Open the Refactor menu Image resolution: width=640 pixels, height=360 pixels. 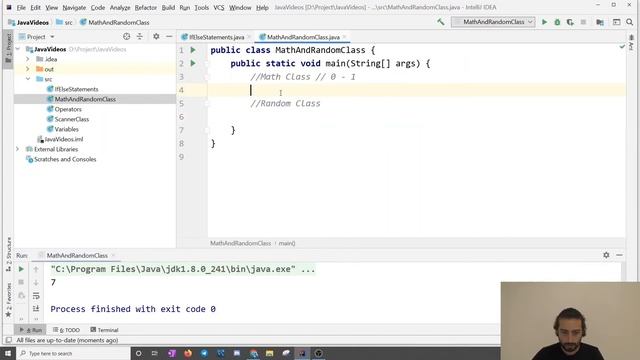(146, 7)
